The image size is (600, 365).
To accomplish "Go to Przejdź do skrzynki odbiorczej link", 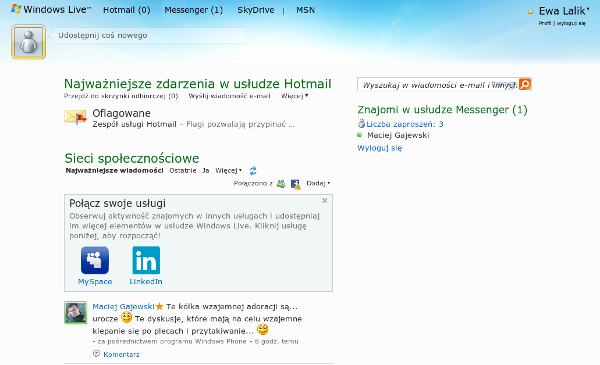I will click(121, 96).
